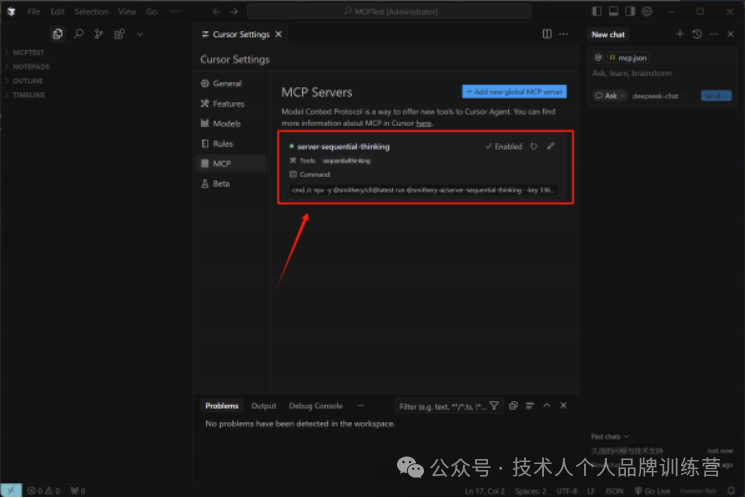Open the File menu
745x498 pixels.
click(x=33, y=11)
